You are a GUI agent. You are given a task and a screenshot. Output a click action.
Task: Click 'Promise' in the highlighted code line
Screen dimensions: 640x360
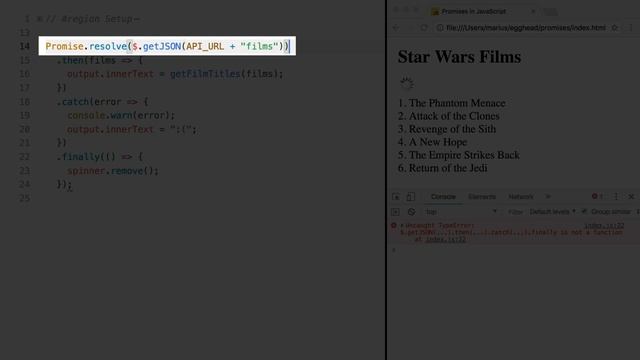point(64,47)
